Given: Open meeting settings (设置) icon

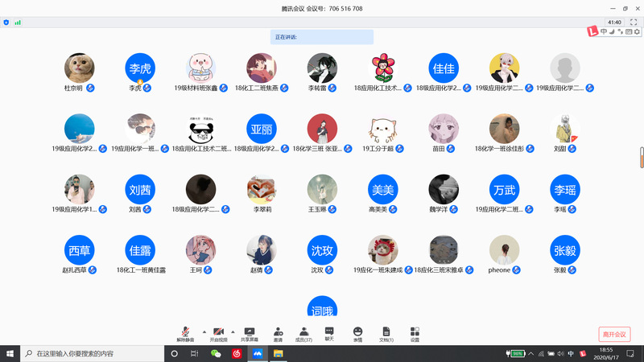Looking at the screenshot, I should pos(415,332).
